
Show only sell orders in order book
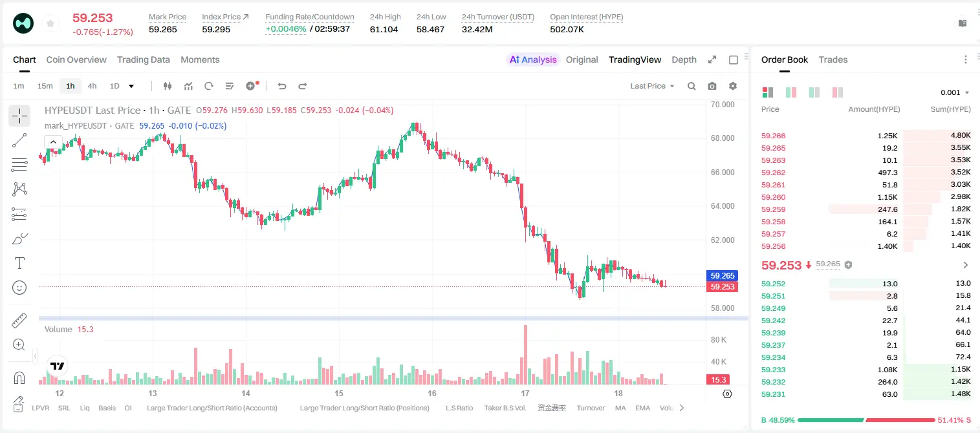click(x=838, y=92)
